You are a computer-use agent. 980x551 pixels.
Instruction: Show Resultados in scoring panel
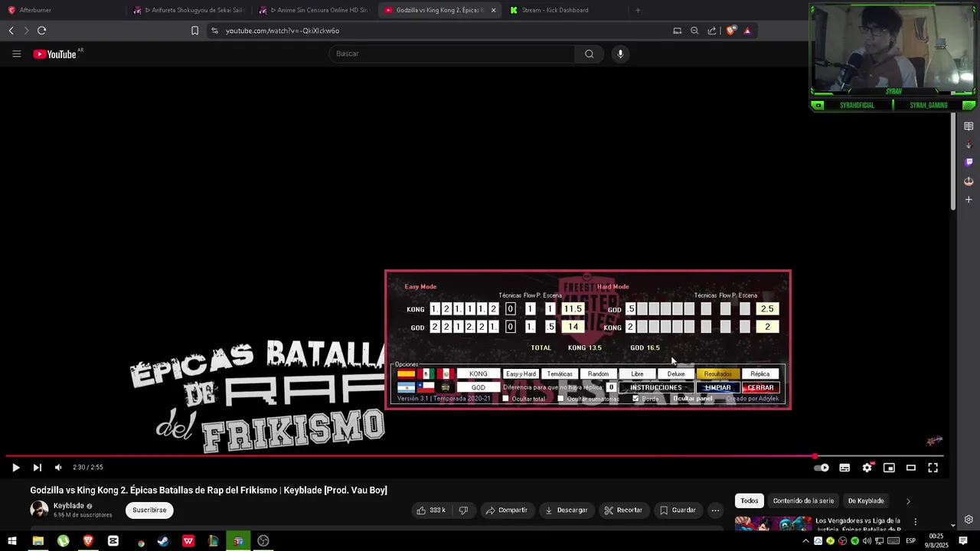(x=717, y=374)
